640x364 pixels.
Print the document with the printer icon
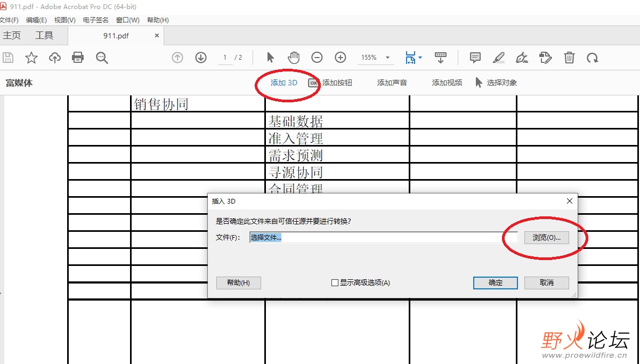[78, 58]
